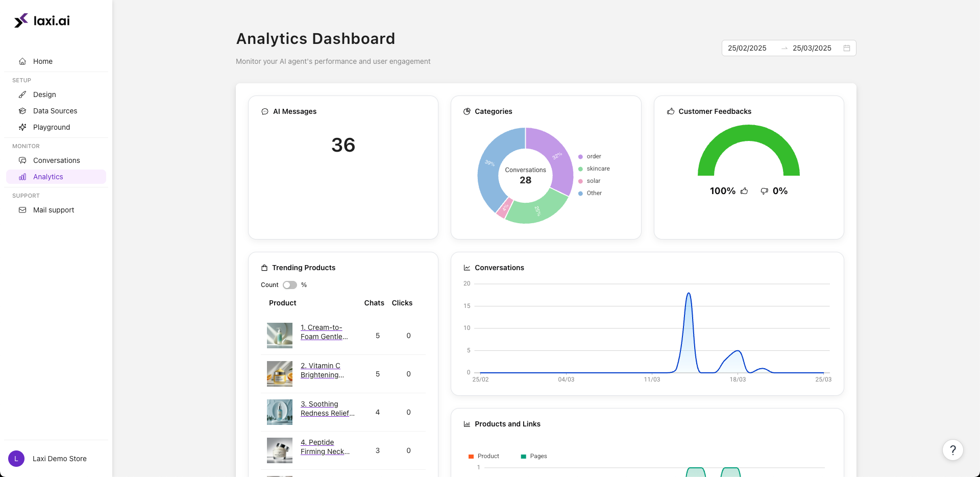Image resolution: width=980 pixels, height=477 pixels.
Task: Click the laxi.ai logo icon
Action: [x=21, y=20]
